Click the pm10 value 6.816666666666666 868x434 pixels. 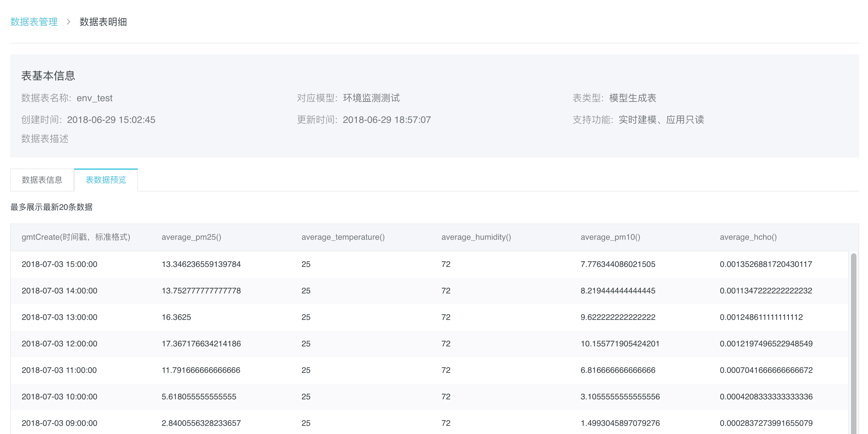[x=618, y=370]
